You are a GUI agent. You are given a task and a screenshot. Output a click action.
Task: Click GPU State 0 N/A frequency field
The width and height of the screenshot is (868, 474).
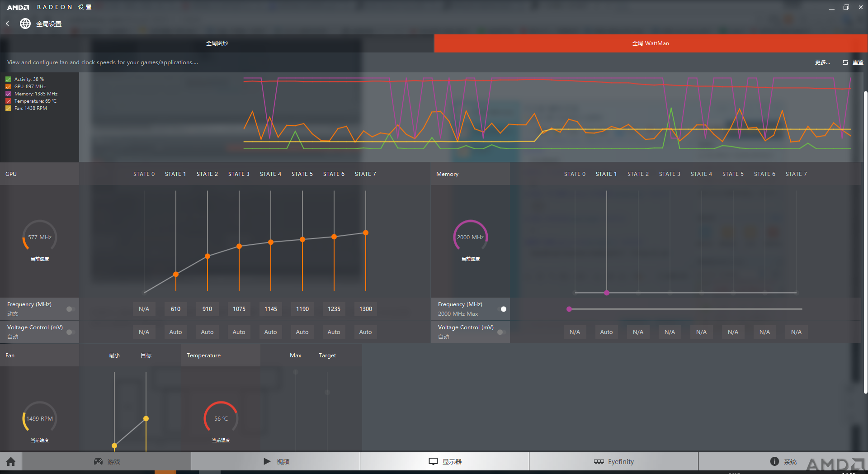pos(144,309)
